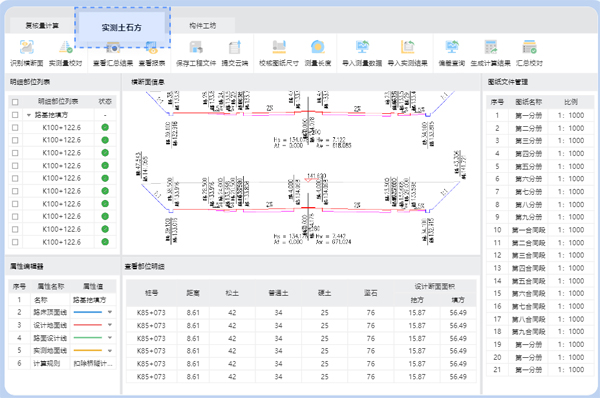
Task: Click the 生成计算结果 icon
Action: [x=491, y=47]
